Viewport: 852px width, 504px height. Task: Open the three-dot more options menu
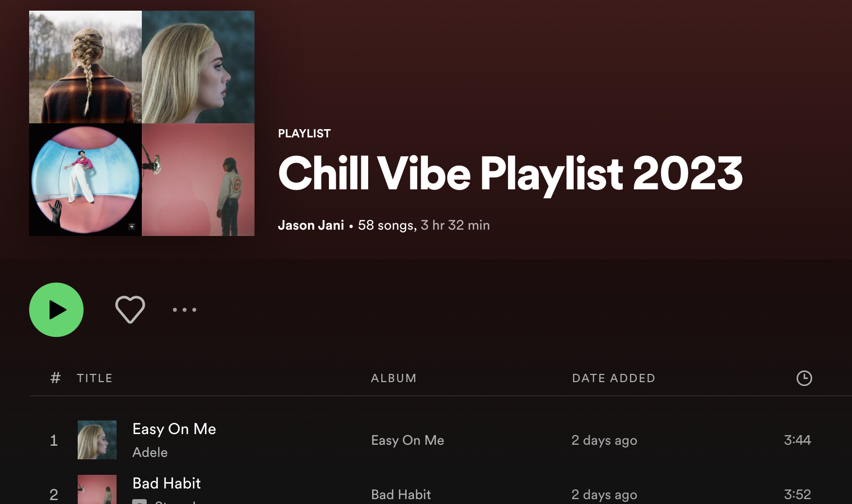(185, 310)
